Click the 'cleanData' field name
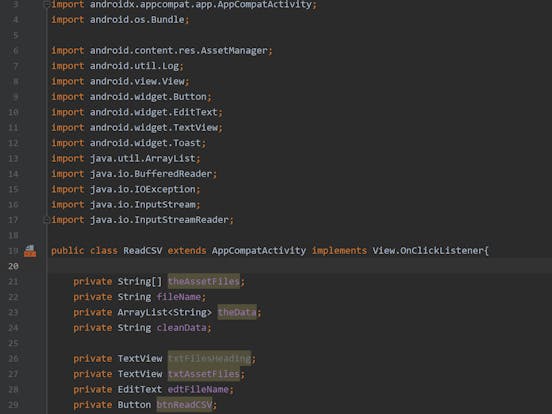 (182, 328)
